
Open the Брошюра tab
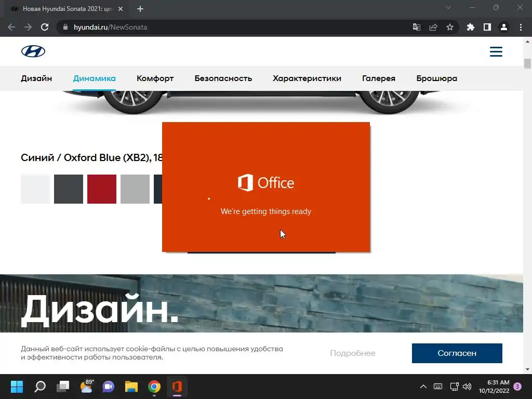click(x=436, y=78)
